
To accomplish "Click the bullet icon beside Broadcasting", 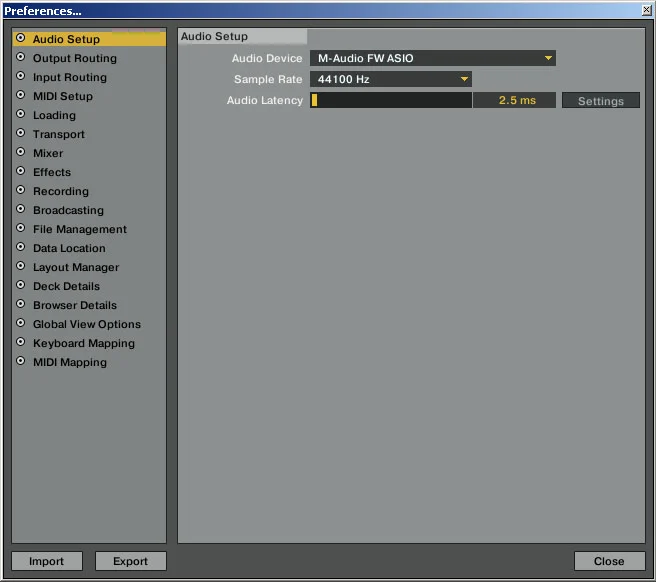I will click(x=20, y=210).
